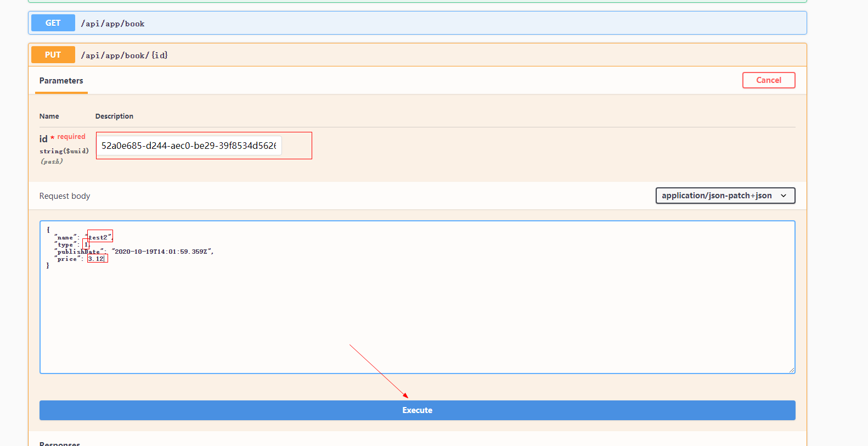This screenshot has height=446, width=868.
Task: Click the "string($uuid)" type label
Action: tap(64, 151)
